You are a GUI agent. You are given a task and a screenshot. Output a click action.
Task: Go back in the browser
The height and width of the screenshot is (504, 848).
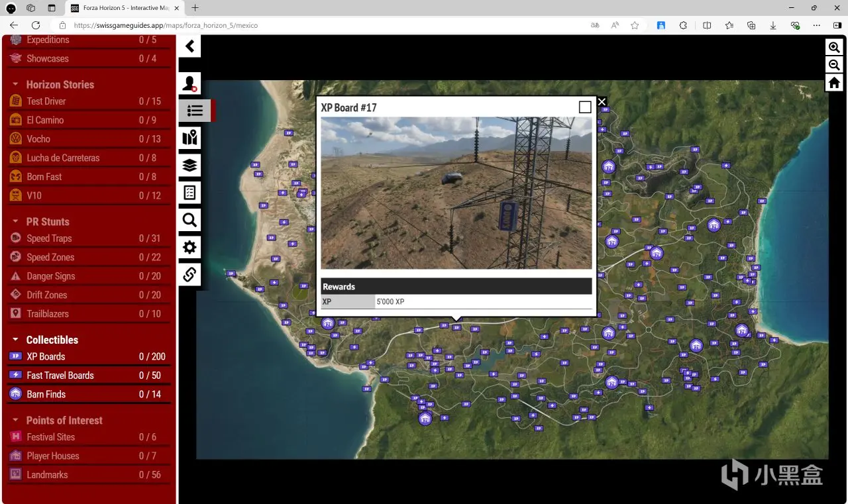14,25
